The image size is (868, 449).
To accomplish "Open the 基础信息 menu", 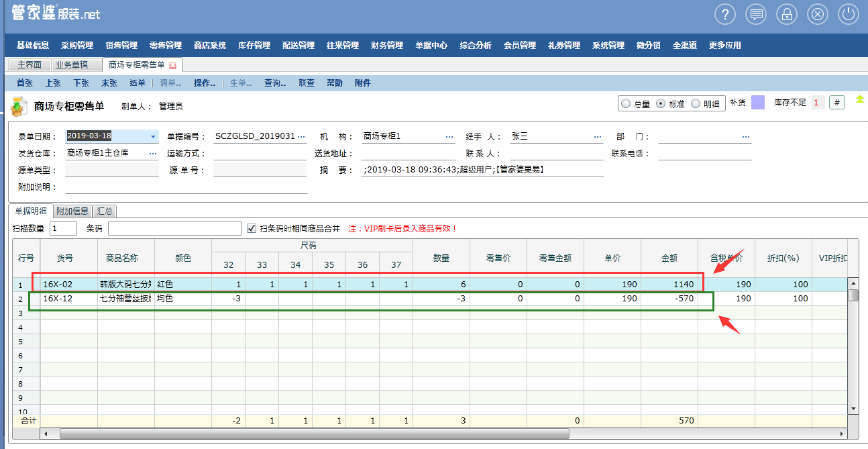I will pos(33,46).
